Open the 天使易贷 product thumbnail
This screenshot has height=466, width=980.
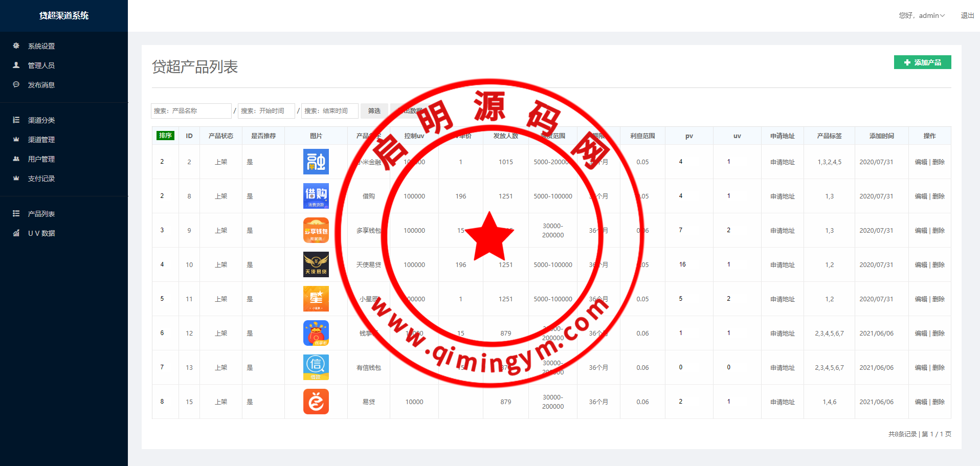coord(316,265)
